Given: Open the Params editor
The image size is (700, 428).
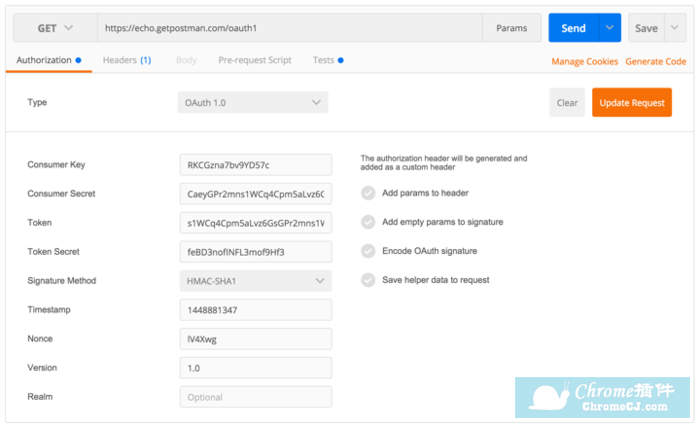Looking at the screenshot, I should (x=512, y=28).
